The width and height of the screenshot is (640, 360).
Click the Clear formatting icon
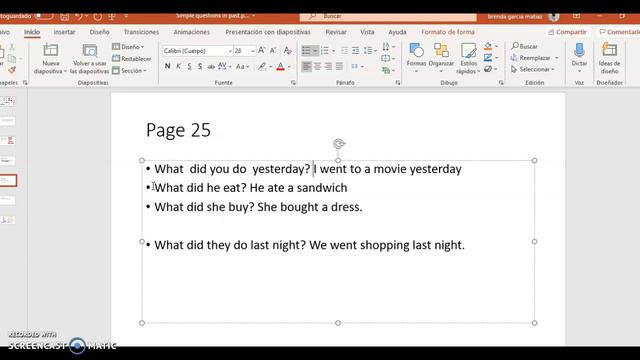click(x=287, y=50)
